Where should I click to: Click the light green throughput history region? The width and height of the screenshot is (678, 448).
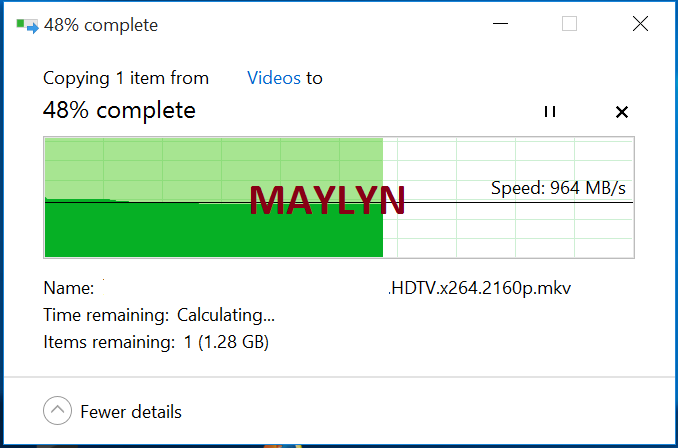(214, 169)
